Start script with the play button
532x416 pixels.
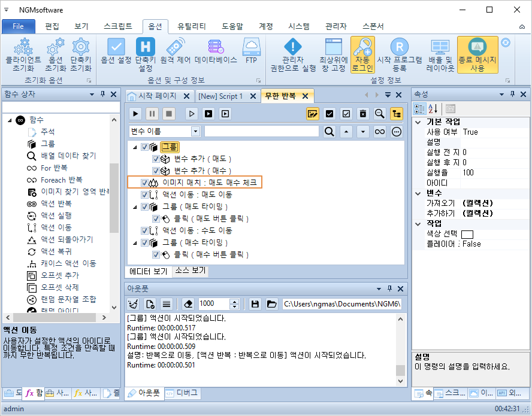(135, 114)
